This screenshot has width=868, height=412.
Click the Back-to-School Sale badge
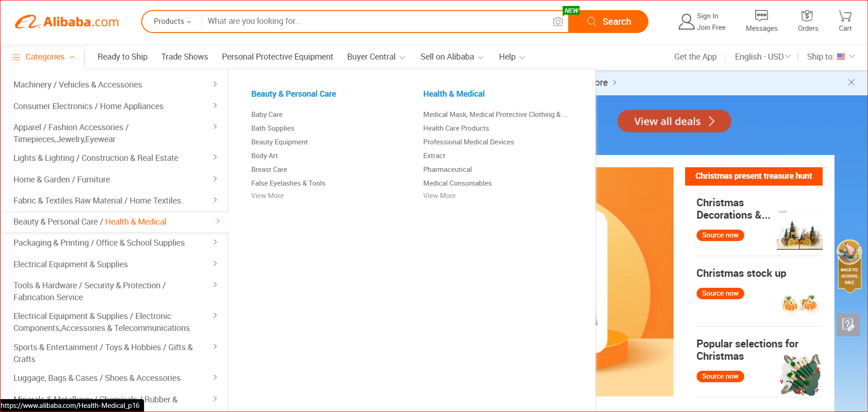(x=849, y=266)
